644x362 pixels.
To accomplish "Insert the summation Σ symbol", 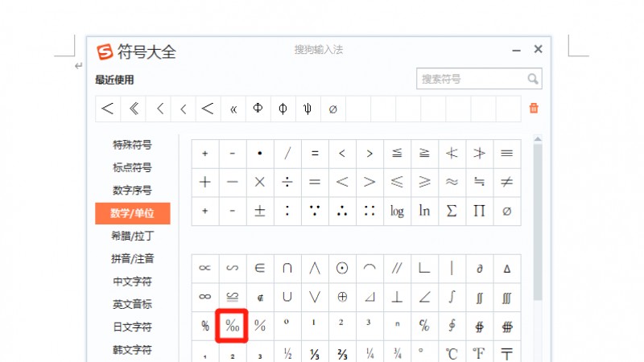I will (452, 211).
